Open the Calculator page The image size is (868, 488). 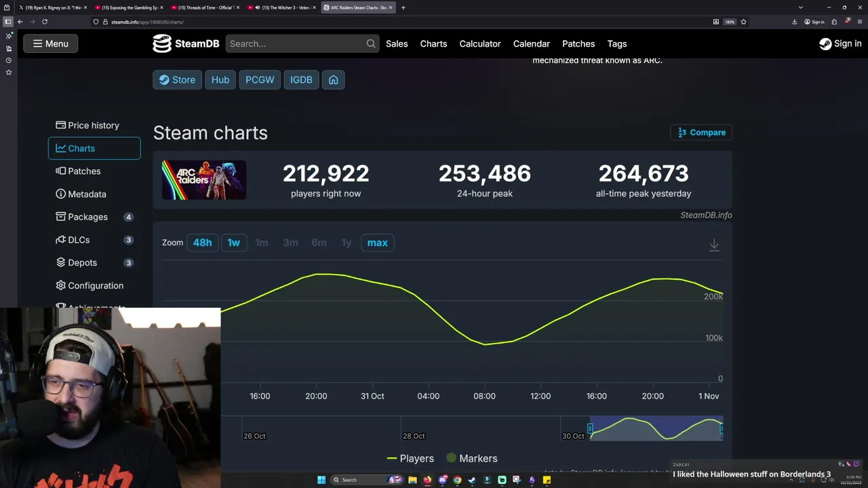tap(480, 43)
